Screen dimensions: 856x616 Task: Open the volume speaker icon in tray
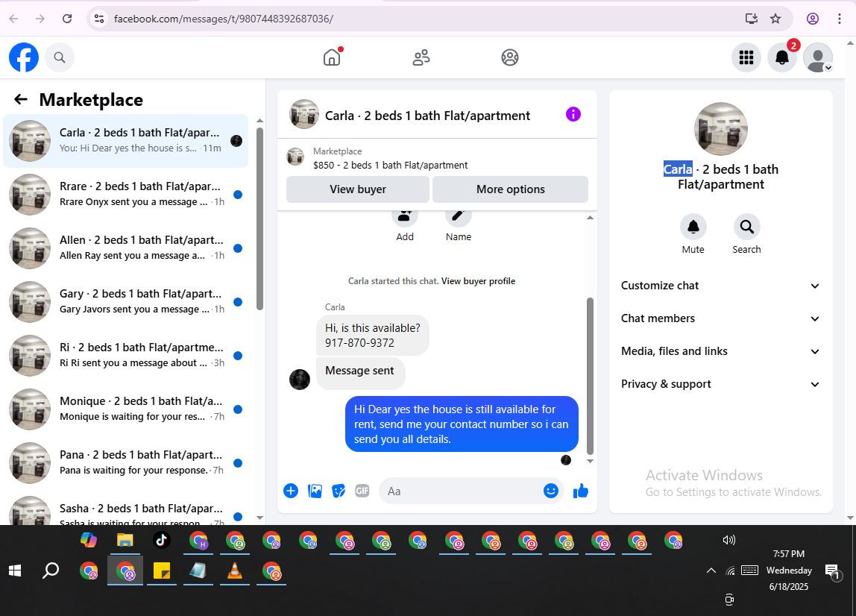(x=728, y=540)
